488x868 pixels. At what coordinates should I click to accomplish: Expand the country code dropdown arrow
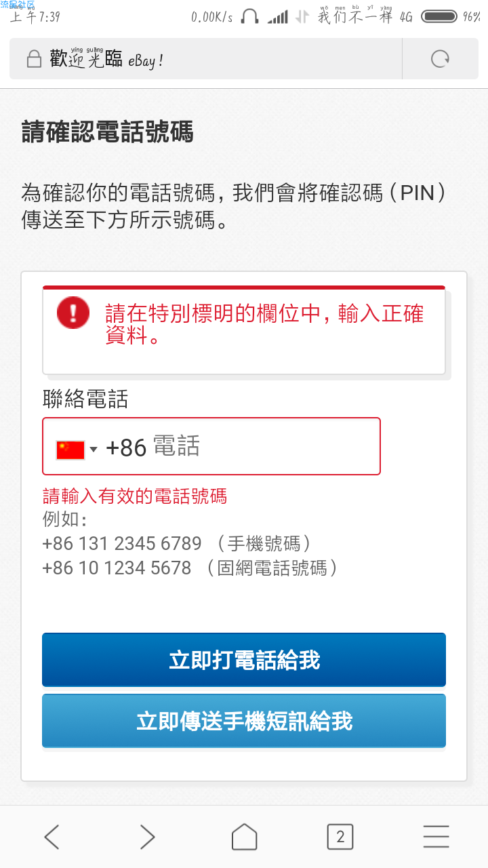click(x=94, y=449)
